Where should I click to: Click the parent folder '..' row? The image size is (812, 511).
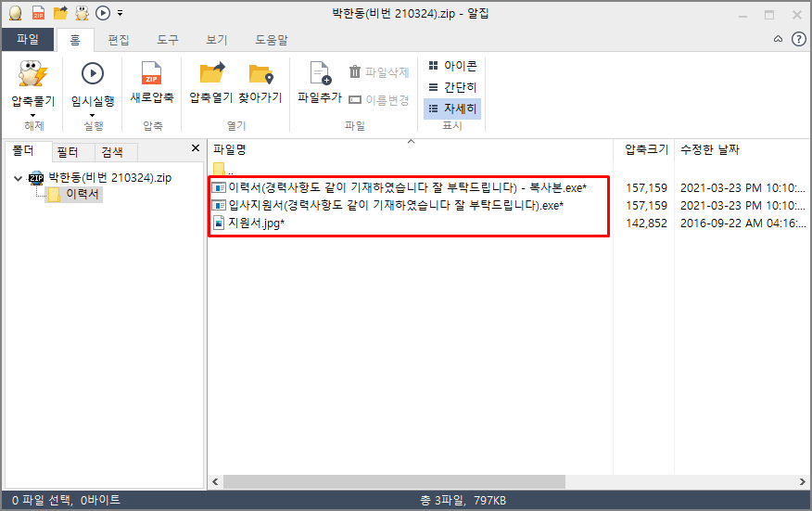(222, 170)
